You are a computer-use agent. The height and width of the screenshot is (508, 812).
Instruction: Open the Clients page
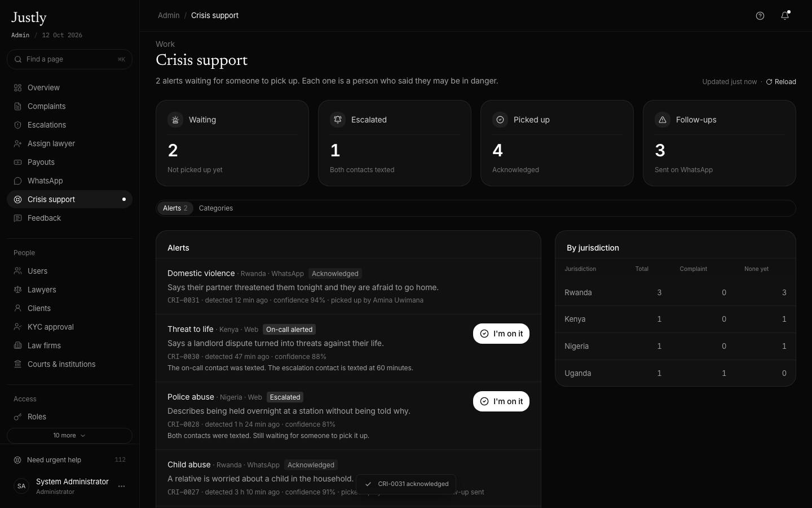click(x=69, y=308)
